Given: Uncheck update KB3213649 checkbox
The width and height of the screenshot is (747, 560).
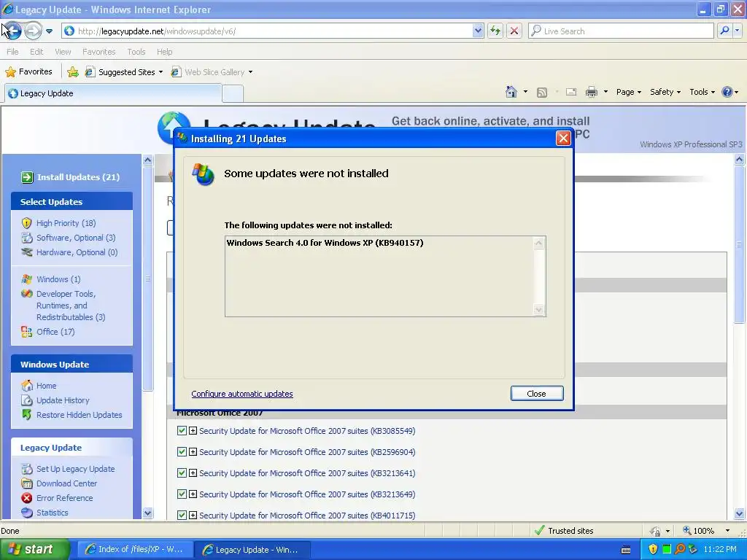Looking at the screenshot, I should tap(182, 494).
